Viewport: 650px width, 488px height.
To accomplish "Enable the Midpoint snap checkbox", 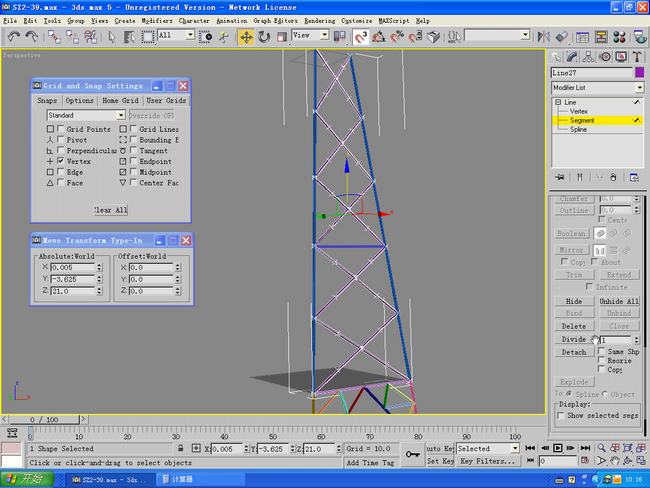I will 133,172.
